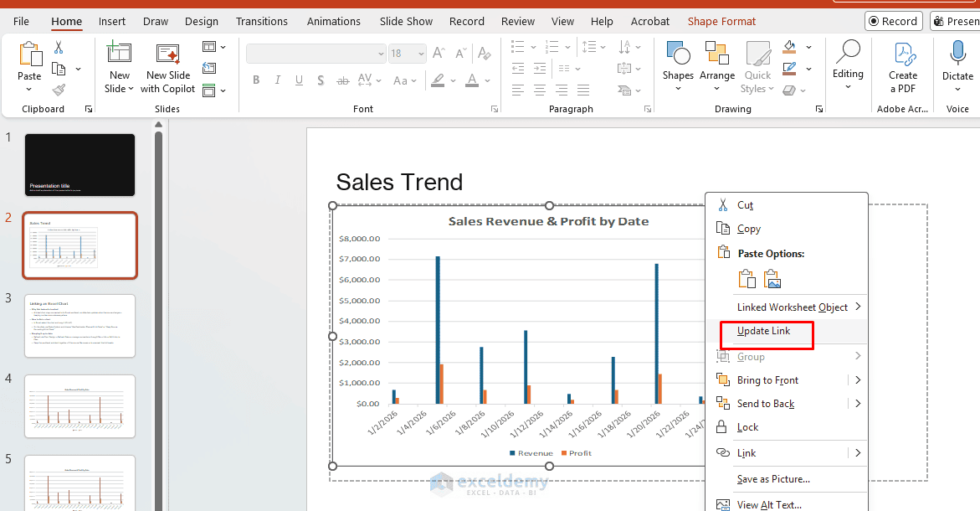Click the Align Left paragraph icon
The width and height of the screenshot is (980, 511).
(x=517, y=90)
